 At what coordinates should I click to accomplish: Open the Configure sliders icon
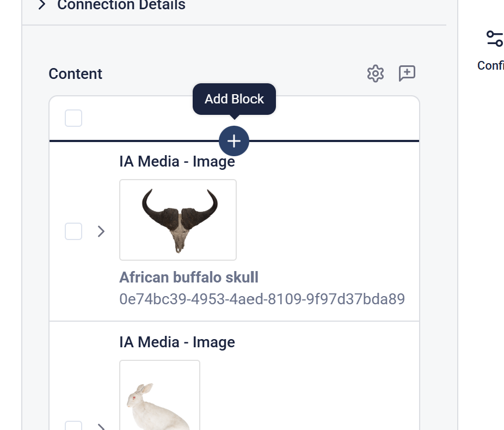(495, 39)
